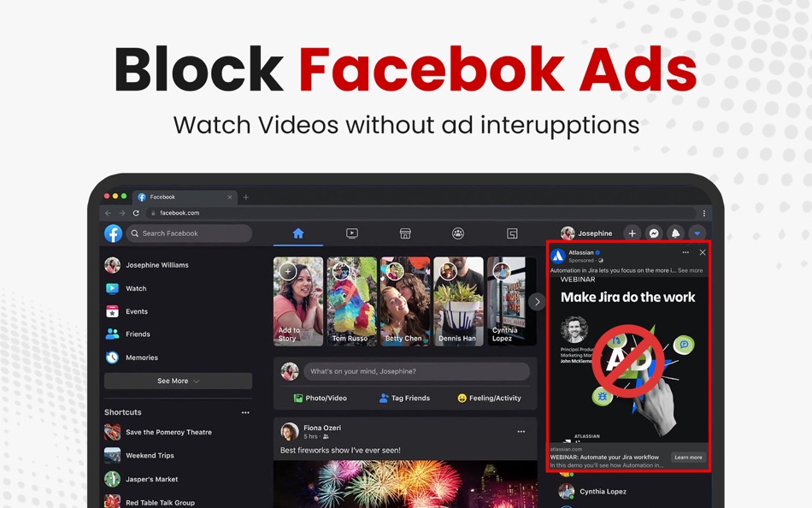Open the fireworks photo in post
The height and width of the screenshot is (508, 812).
405,484
